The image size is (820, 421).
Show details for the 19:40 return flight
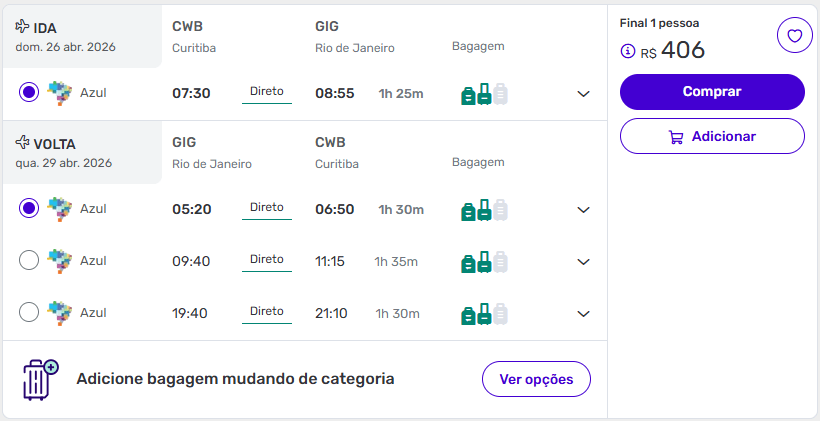pos(584,314)
